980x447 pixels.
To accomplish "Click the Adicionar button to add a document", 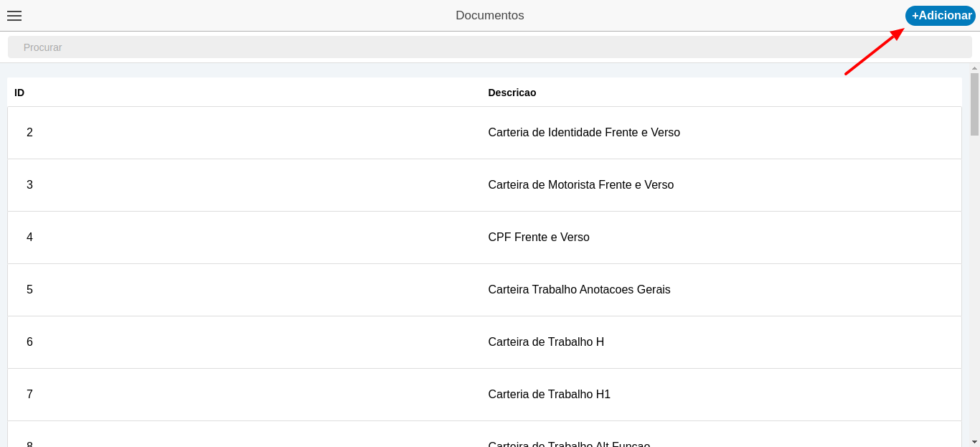I will (x=940, y=14).
